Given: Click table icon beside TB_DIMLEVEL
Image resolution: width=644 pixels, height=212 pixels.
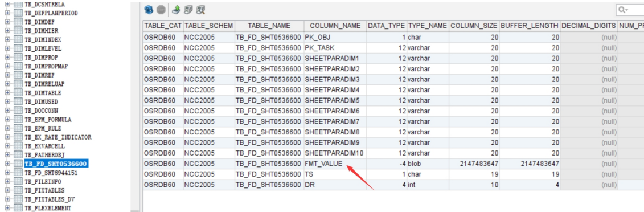Looking at the screenshot, I should [x=18, y=48].
